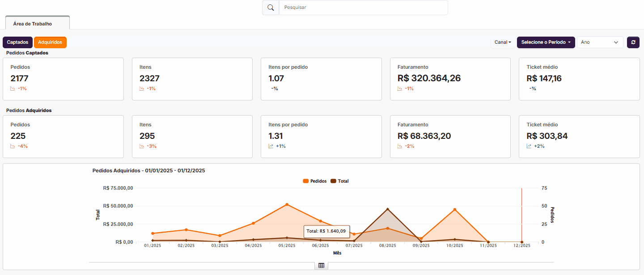Click the chart title Pedidos Adquiridos date range

point(148,171)
